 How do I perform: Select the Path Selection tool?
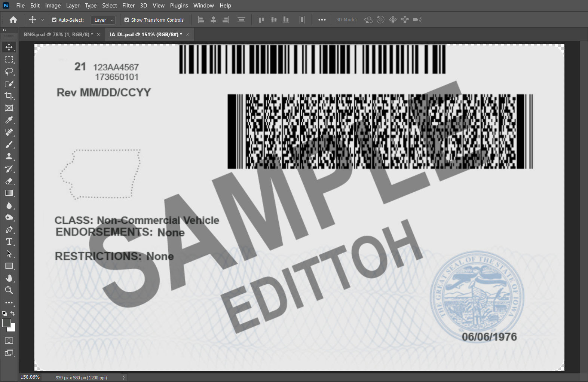pos(9,254)
